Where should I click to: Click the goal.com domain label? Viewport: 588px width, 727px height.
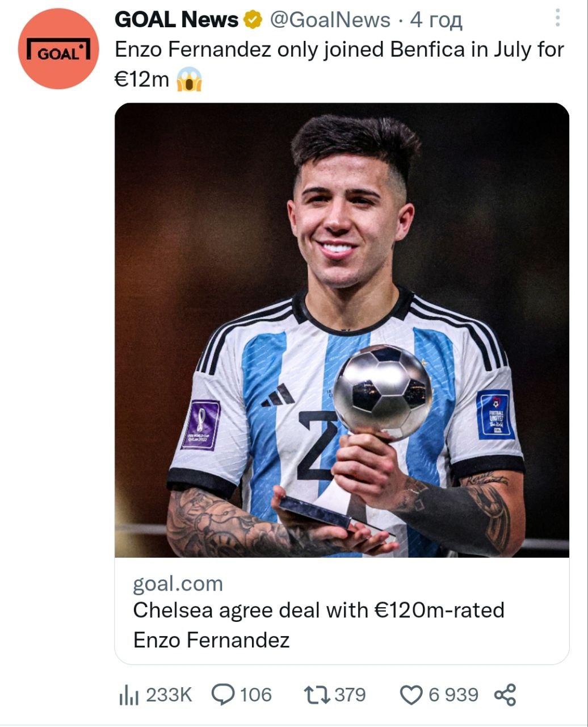point(178,583)
